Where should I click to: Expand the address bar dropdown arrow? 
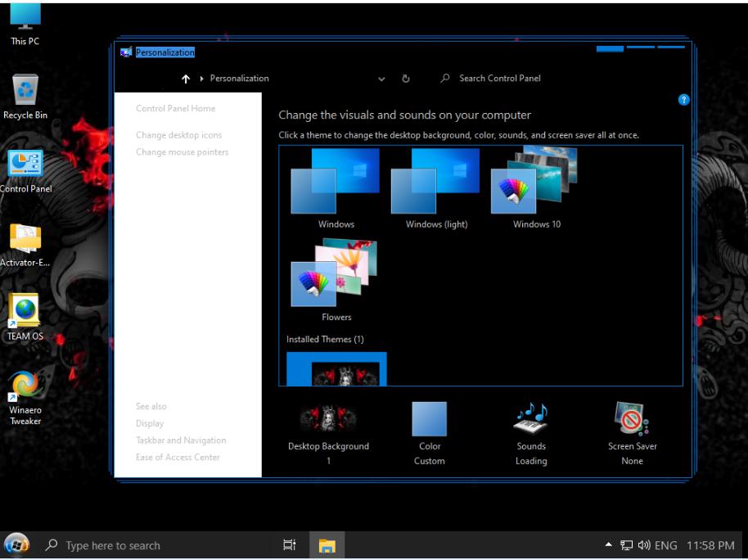[x=381, y=79]
